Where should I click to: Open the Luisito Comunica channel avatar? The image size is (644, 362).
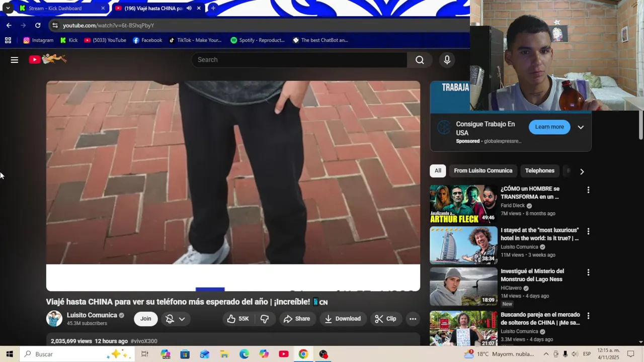click(54, 319)
